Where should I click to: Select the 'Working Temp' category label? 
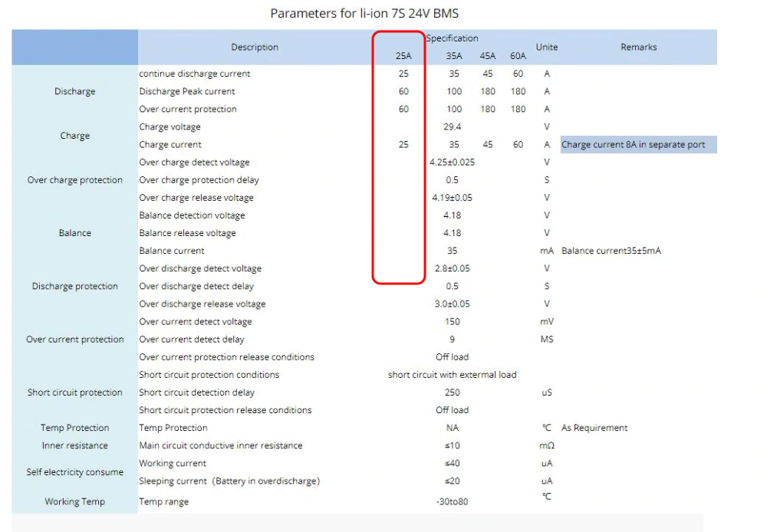(75, 501)
